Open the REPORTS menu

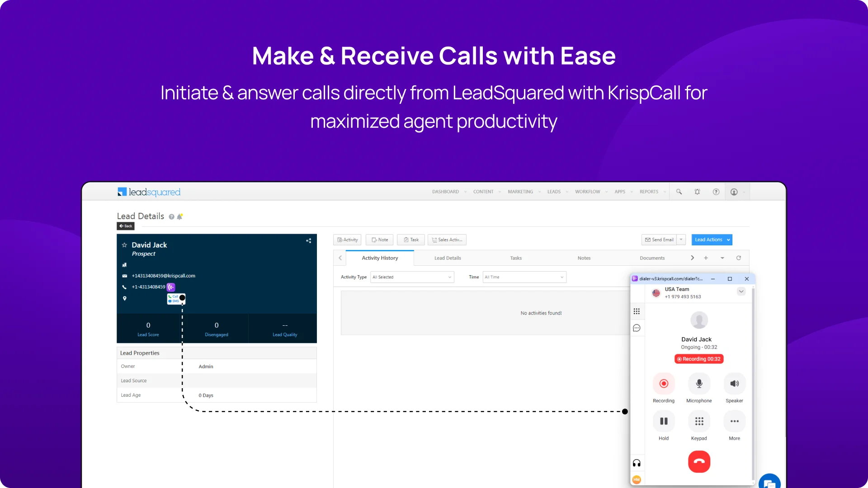649,192
